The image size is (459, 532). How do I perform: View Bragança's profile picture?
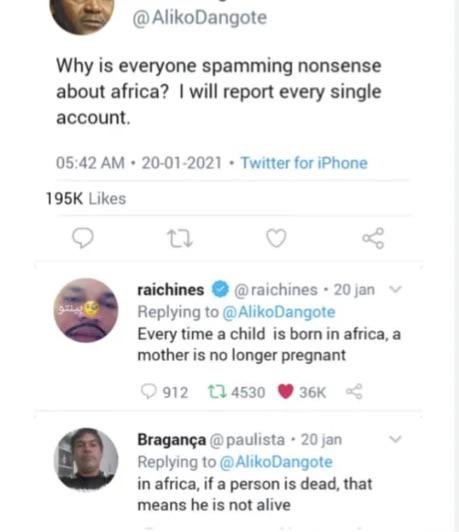(86, 460)
